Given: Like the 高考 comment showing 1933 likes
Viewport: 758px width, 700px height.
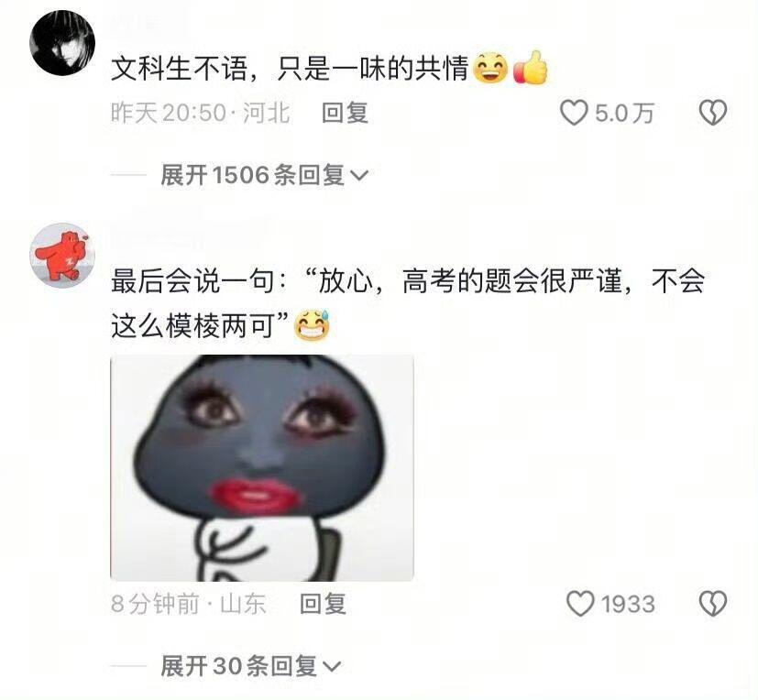Looking at the screenshot, I should (580, 604).
